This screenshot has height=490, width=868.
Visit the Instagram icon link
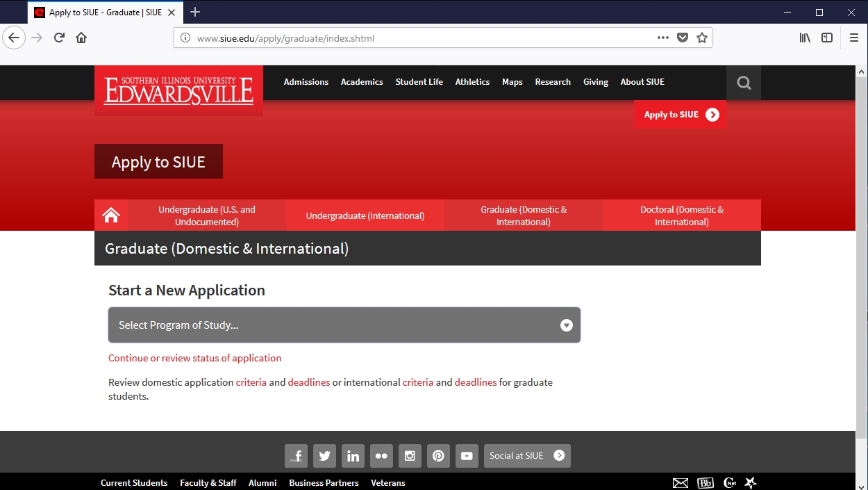tap(410, 456)
